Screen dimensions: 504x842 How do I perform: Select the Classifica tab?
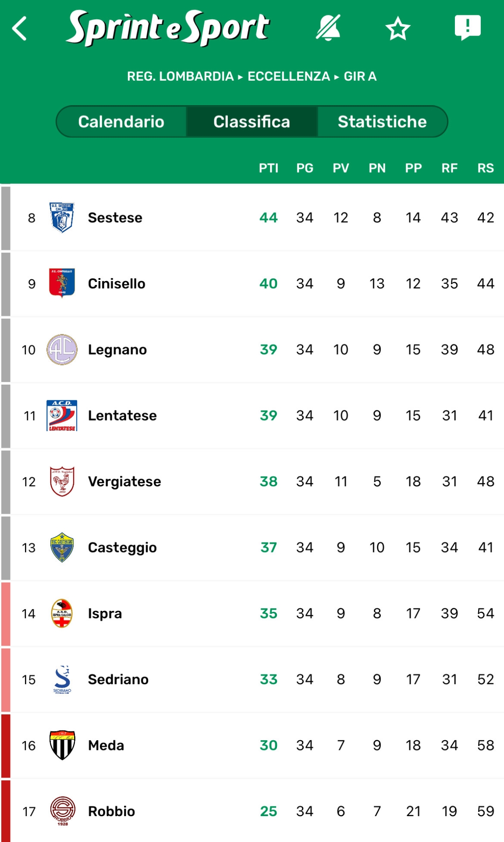252,121
